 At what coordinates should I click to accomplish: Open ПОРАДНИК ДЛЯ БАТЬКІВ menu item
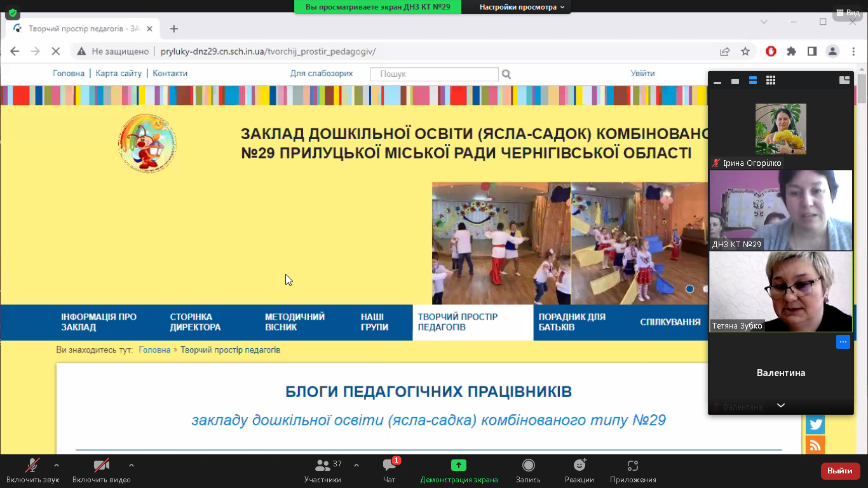[x=572, y=322]
